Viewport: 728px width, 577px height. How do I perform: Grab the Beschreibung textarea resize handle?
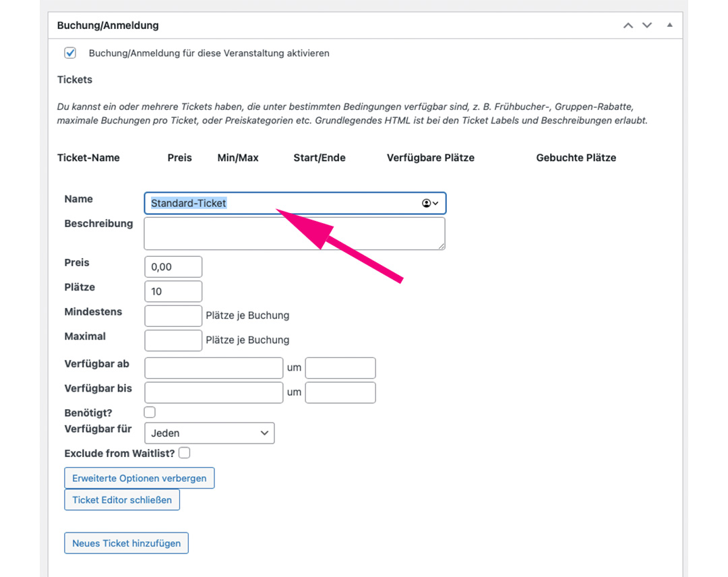[x=442, y=247]
